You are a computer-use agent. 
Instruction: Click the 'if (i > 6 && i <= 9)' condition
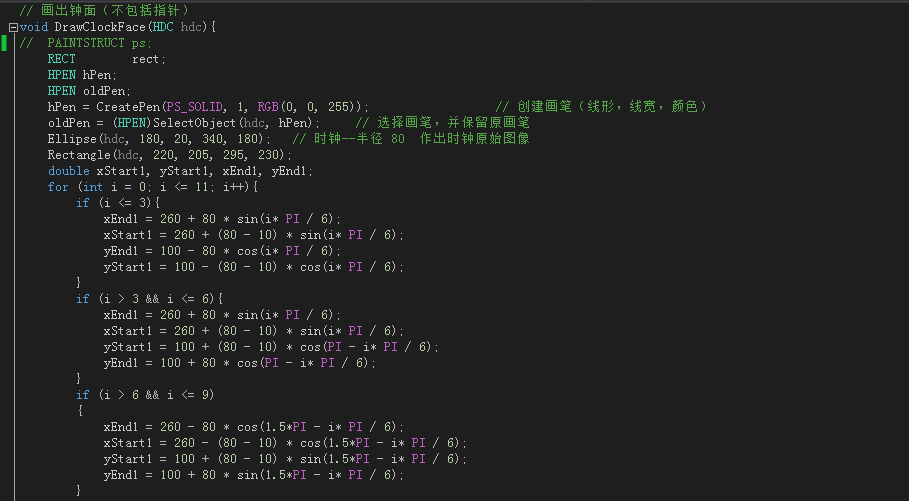[146, 395]
